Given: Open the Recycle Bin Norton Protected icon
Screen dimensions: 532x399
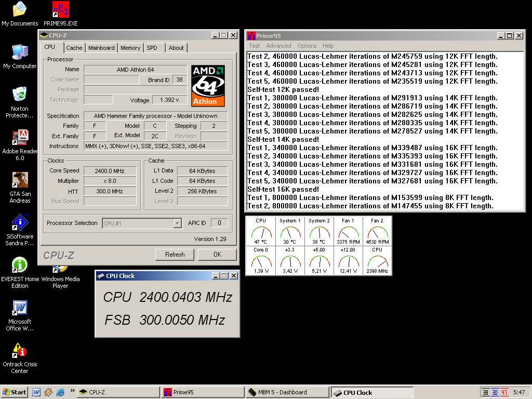Looking at the screenshot, I should coord(20,95).
